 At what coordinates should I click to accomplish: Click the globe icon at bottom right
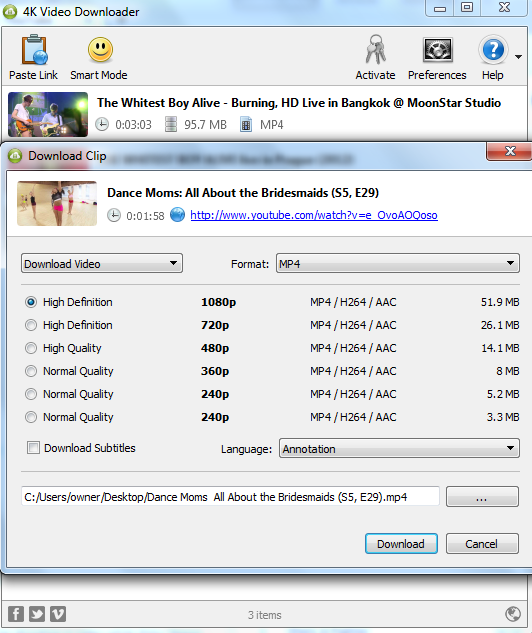(x=513, y=614)
